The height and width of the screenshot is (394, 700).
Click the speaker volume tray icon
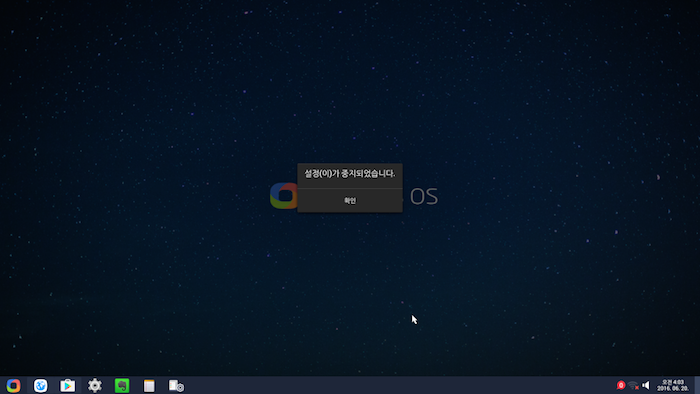pos(646,385)
